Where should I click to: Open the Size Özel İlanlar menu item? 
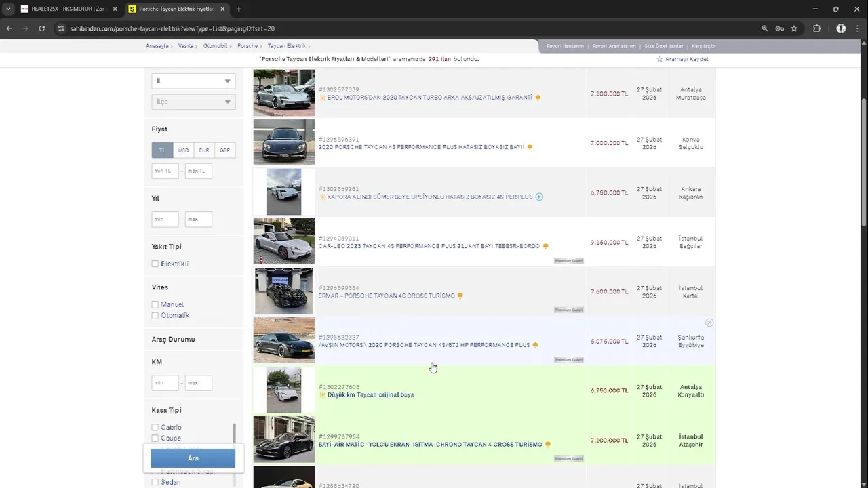(x=663, y=46)
